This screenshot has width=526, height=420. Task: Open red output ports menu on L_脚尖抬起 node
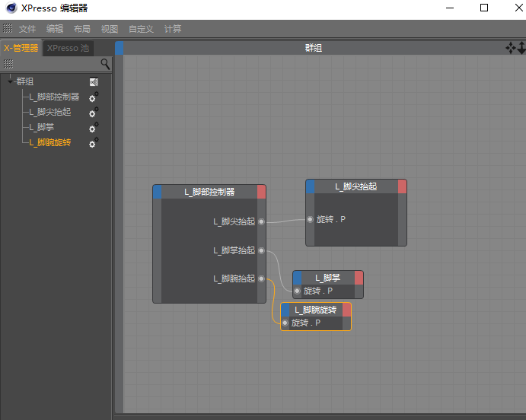pos(402,186)
